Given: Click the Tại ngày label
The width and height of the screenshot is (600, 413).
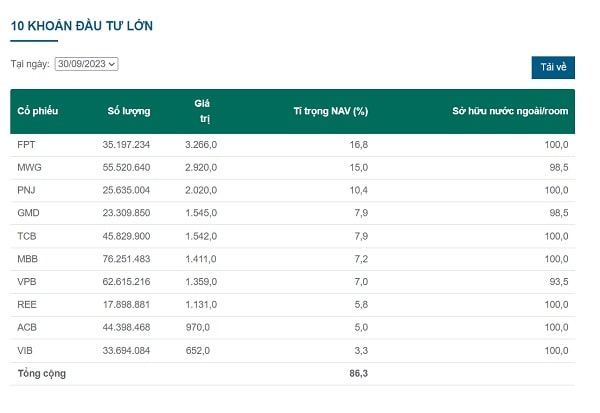Looking at the screenshot, I should tap(30, 64).
